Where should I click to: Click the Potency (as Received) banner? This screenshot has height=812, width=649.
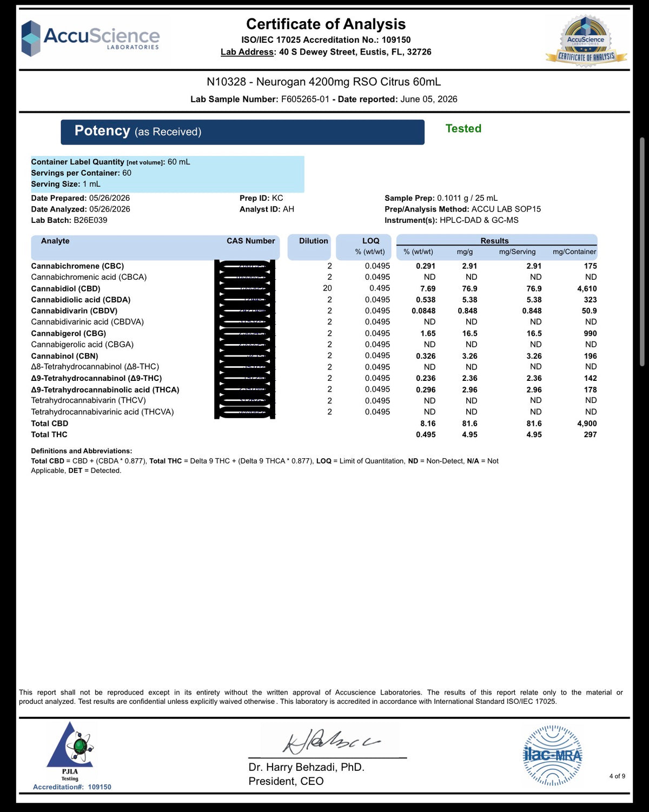pyautogui.click(x=242, y=132)
